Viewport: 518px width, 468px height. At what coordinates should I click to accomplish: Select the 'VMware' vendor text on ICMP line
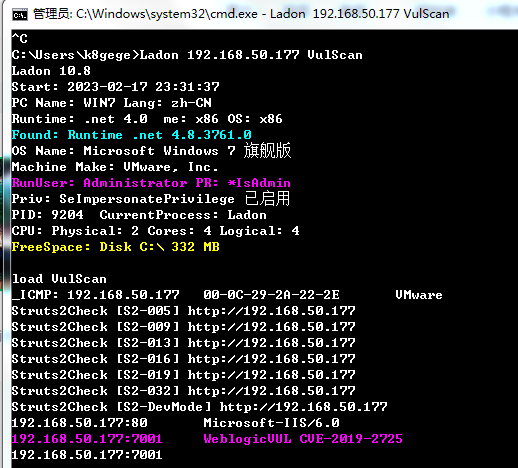click(419, 295)
